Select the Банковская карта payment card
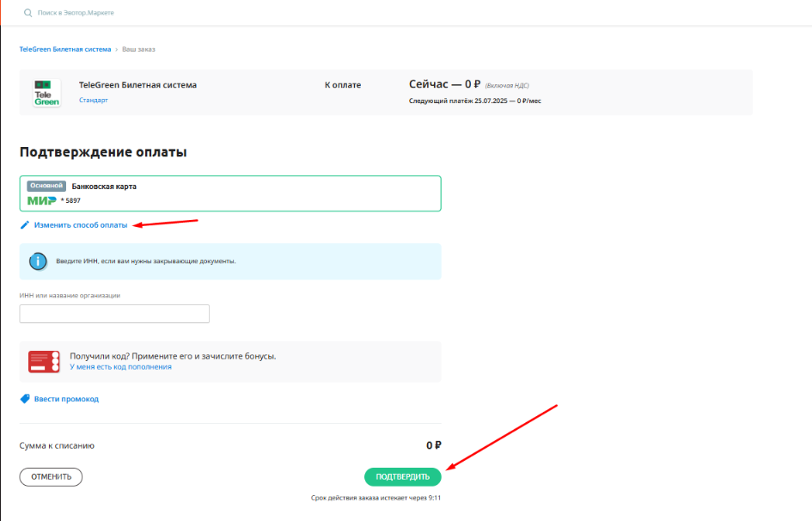 230,193
